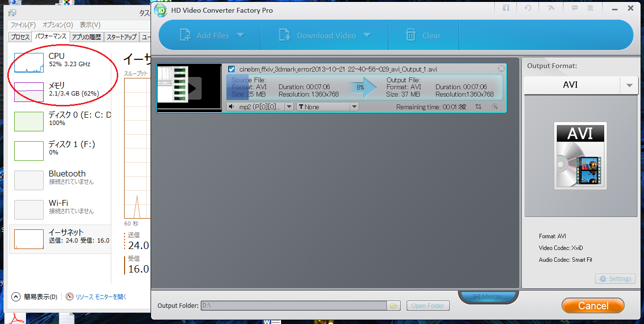Select メモリ performance entry in Task Manager
644x324 pixels.
60,92
